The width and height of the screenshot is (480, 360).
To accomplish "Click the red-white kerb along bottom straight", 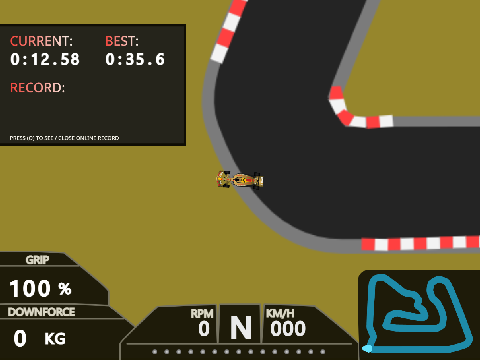I will [x=421, y=243].
